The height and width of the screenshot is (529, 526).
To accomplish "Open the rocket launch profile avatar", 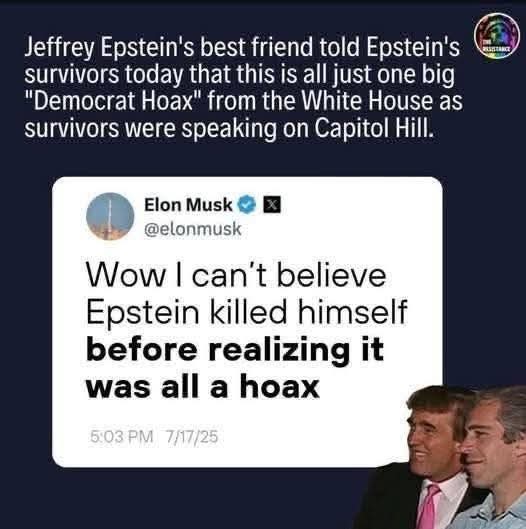I will (110, 216).
